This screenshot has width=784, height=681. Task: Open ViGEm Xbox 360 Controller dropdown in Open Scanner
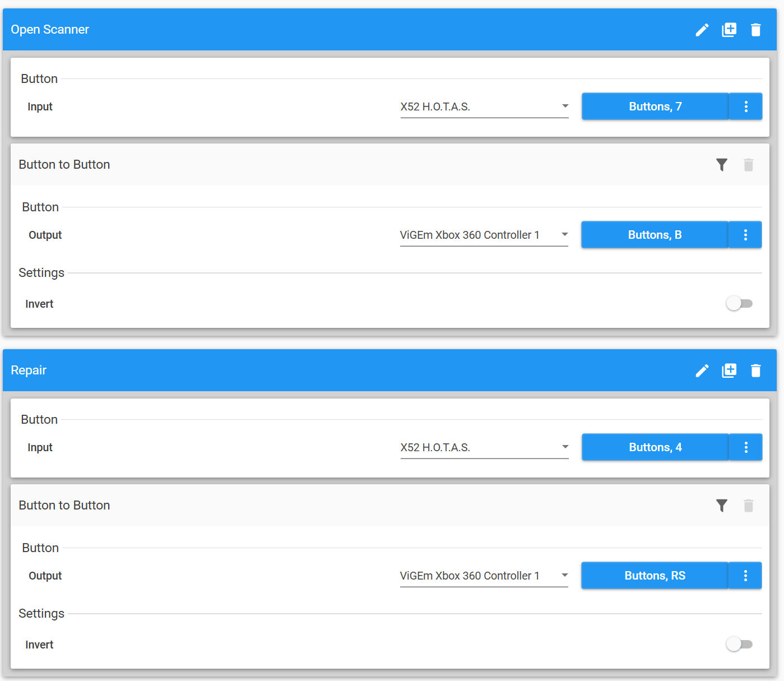point(484,235)
